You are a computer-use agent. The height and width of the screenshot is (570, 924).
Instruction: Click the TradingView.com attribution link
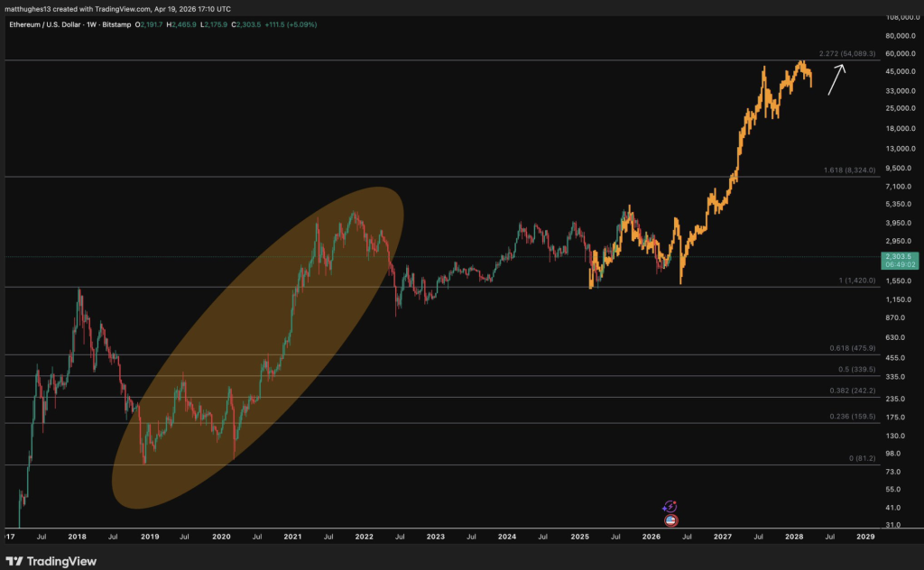[122, 8]
